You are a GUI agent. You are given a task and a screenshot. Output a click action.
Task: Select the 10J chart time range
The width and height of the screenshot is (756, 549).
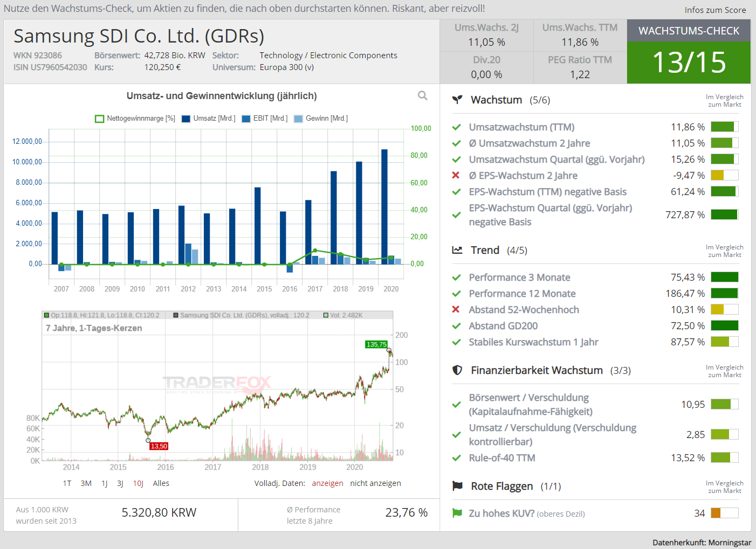coord(138,483)
